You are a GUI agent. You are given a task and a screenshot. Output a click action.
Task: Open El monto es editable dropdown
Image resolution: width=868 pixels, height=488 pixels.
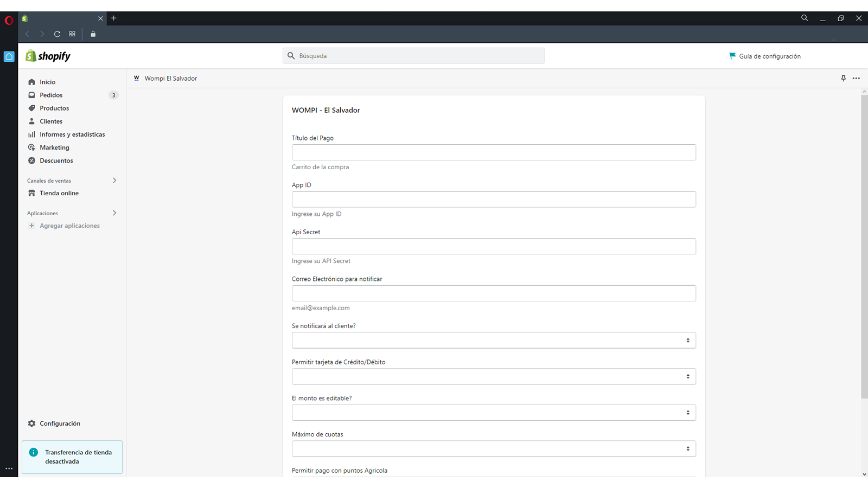[x=494, y=413]
